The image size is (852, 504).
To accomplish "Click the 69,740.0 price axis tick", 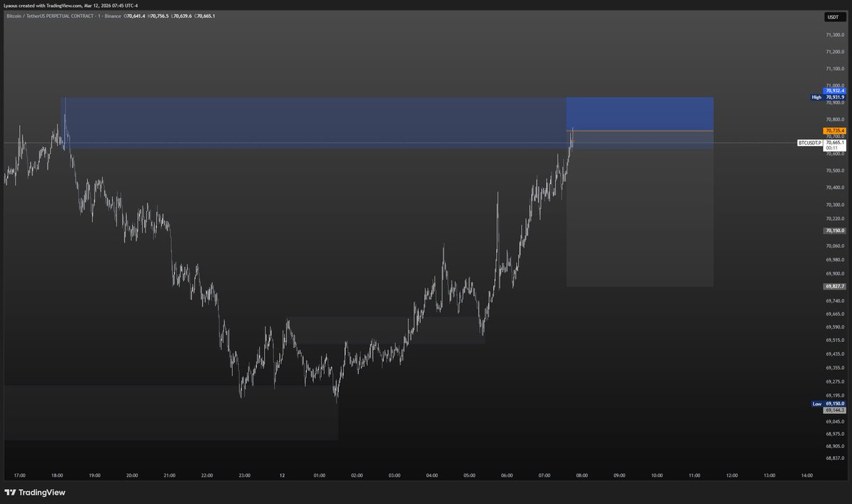I will pos(834,301).
